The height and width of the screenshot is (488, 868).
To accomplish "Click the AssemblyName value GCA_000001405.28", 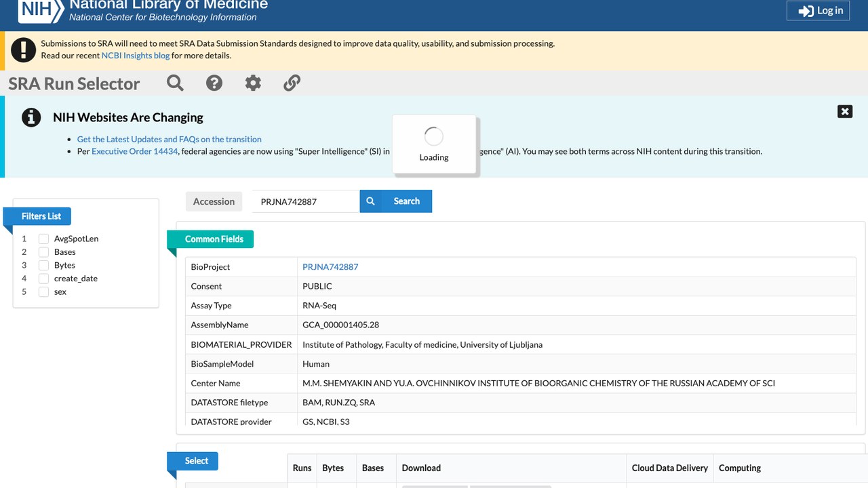I will click(x=341, y=325).
